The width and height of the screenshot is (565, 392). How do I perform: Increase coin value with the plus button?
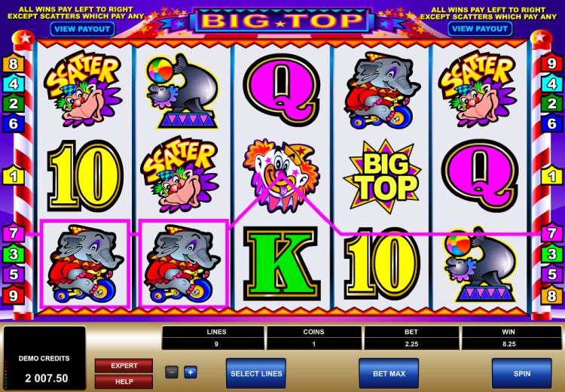(191, 372)
